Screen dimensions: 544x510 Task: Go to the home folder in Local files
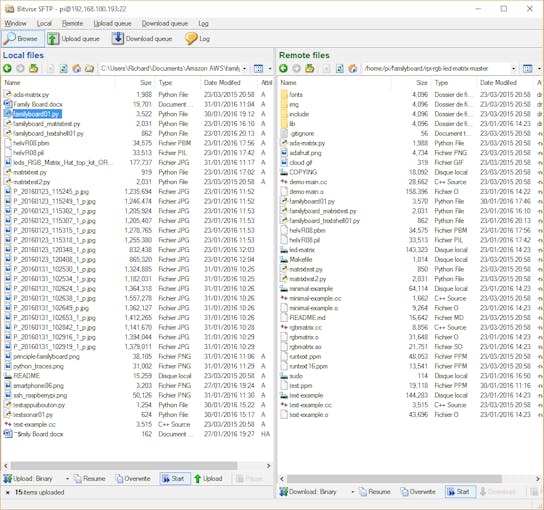76,68
